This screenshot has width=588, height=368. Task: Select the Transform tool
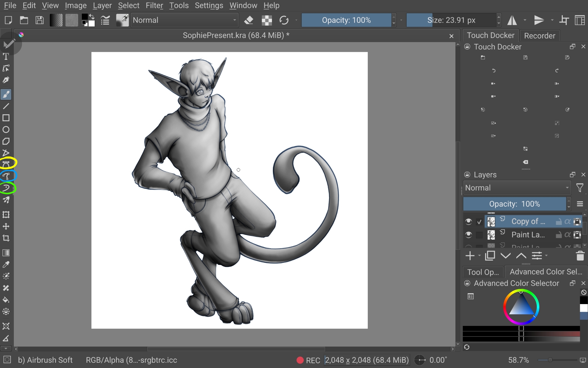point(6,215)
